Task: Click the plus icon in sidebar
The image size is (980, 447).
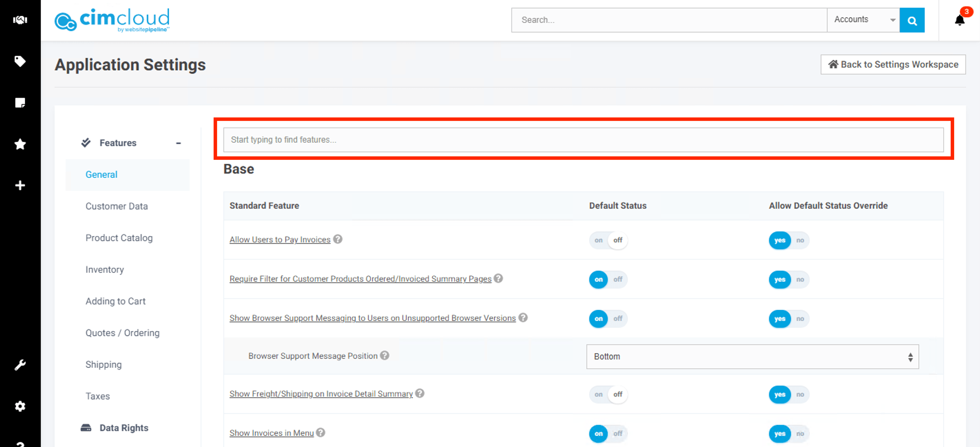Action: [20, 186]
